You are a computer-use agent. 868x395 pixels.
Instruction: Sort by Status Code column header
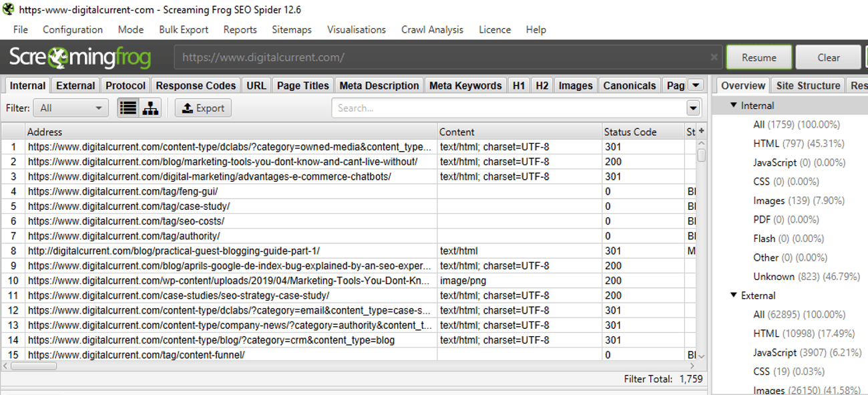point(643,132)
